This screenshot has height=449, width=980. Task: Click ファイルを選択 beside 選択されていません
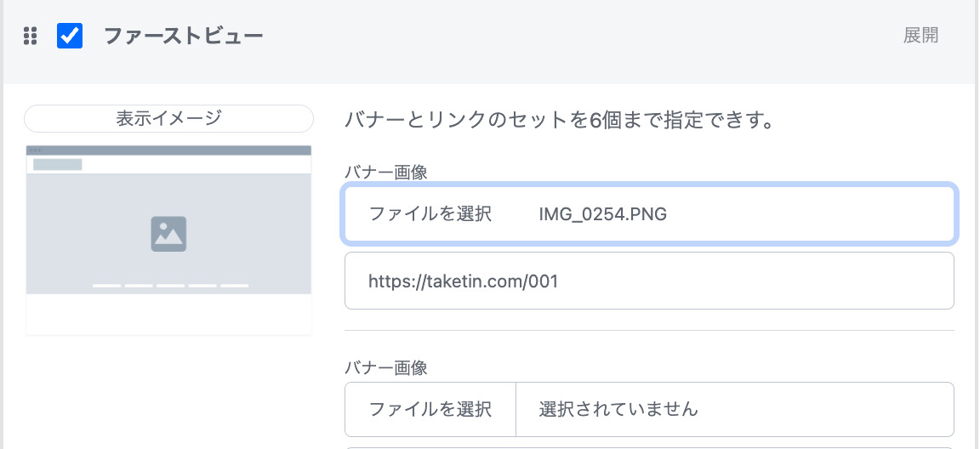click(430, 410)
